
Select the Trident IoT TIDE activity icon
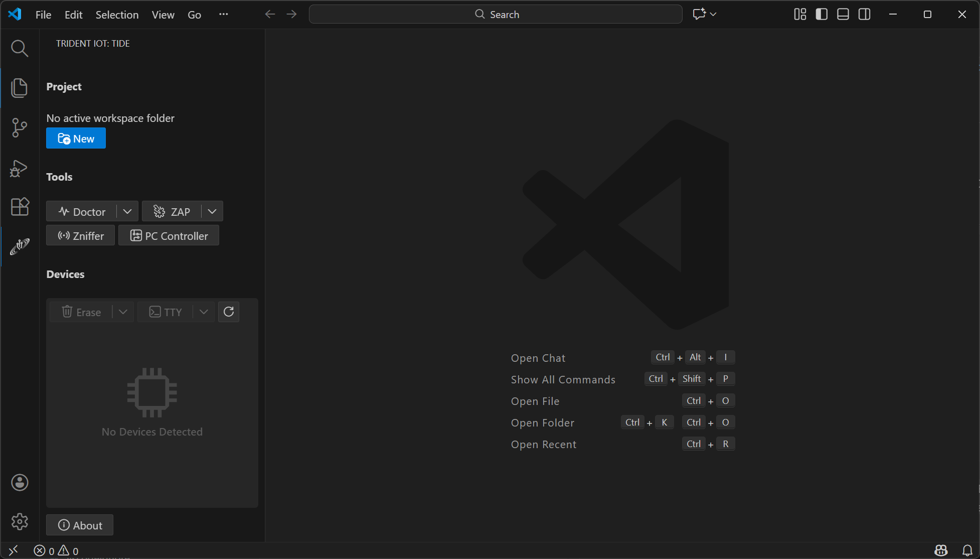point(20,246)
